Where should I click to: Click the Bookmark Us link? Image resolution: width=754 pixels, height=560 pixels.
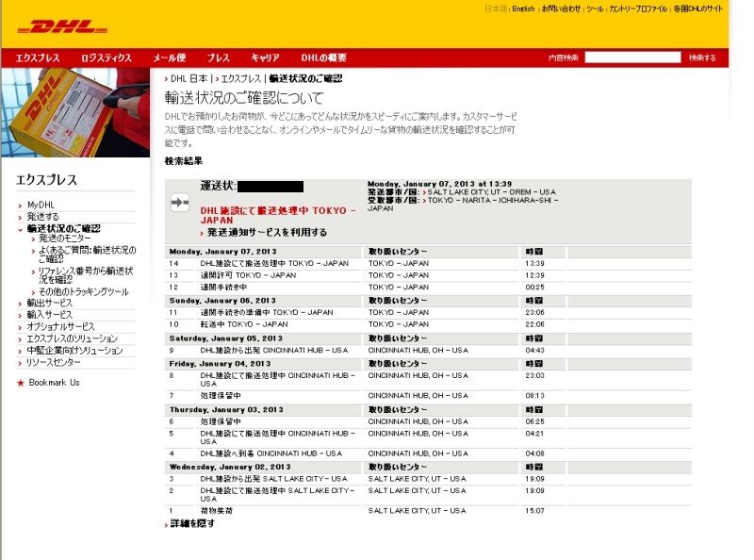coord(54,383)
